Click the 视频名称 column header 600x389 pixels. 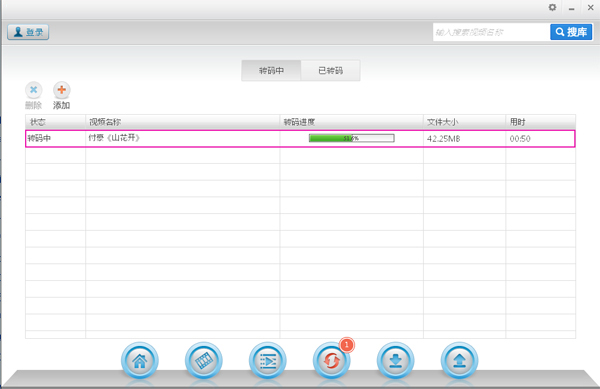coord(183,122)
